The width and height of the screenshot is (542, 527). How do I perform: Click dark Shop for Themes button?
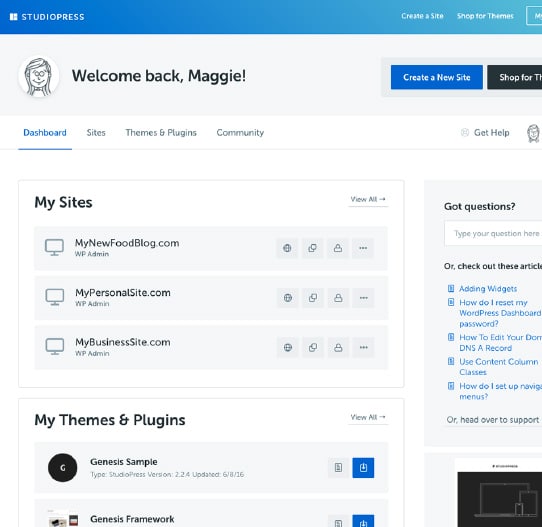[x=515, y=77]
